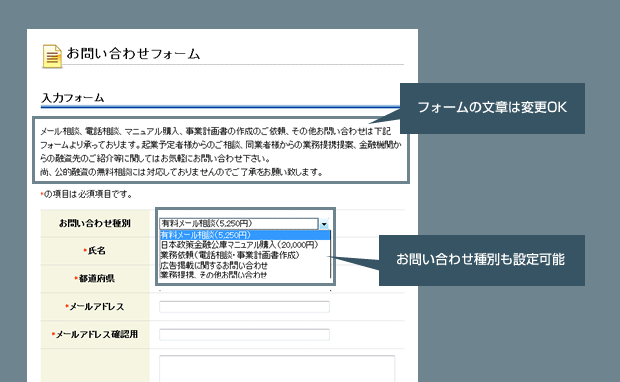Click the メールアドレス field label
620x382 pixels.
(95, 306)
